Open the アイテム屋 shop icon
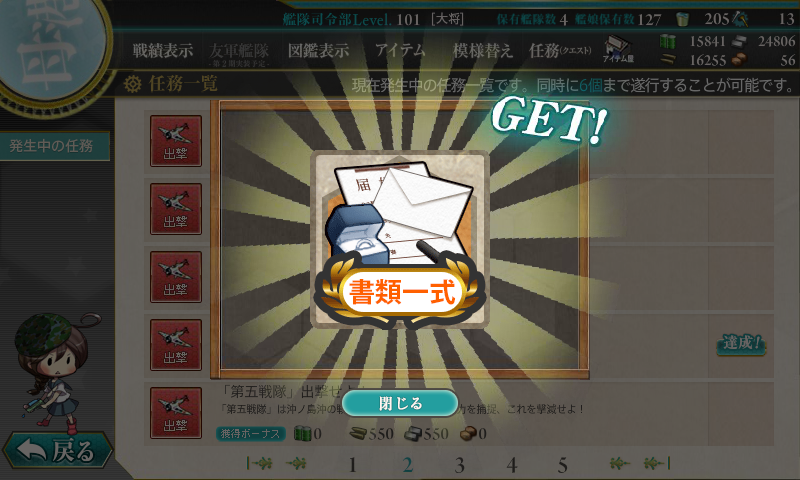The width and height of the screenshot is (800, 480). click(618, 49)
